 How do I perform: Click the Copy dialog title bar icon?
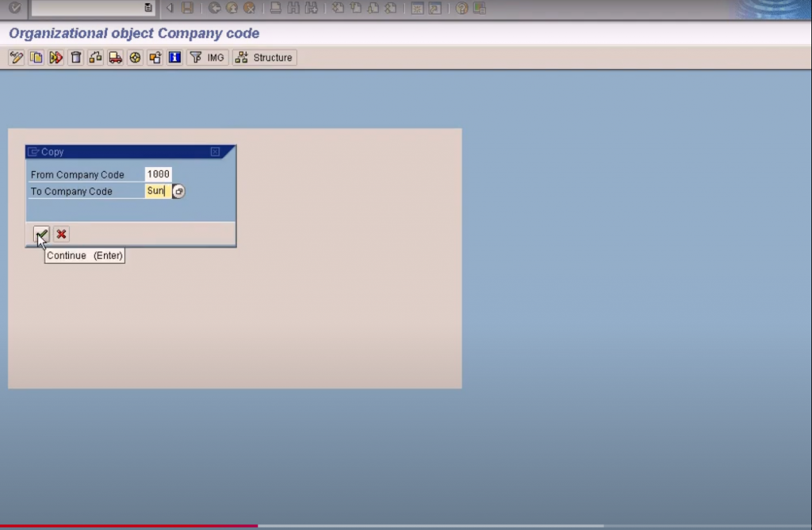[33, 151]
